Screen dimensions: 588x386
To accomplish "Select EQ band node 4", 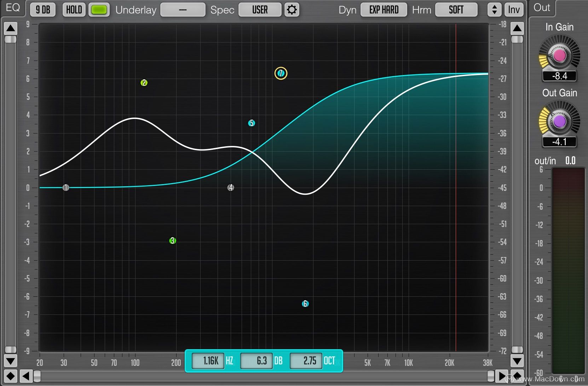I will pyautogui.click(x=231, y=188).
